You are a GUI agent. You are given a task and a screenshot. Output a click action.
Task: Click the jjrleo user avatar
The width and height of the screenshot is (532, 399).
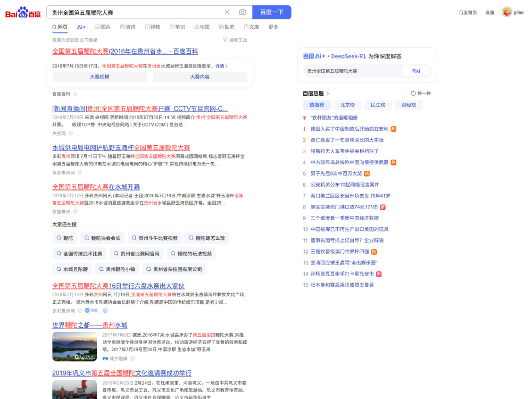(x=506, y=12)
